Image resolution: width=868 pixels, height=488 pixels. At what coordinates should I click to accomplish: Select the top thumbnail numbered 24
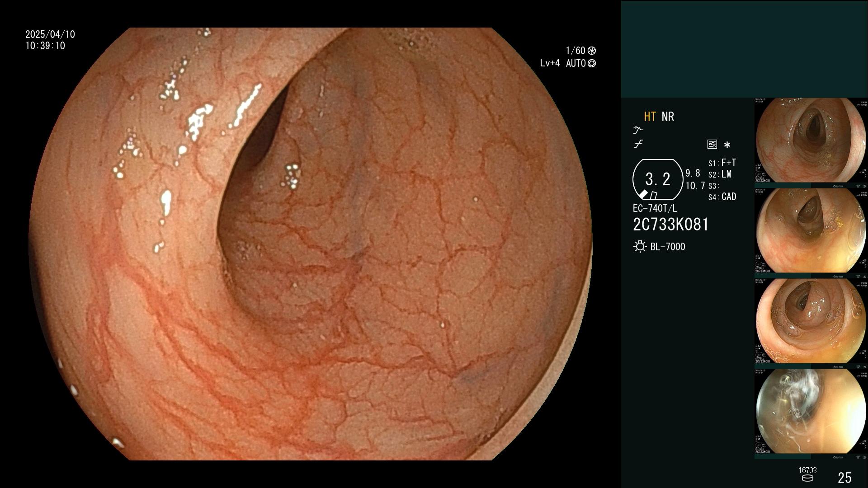tap(811, 143)
